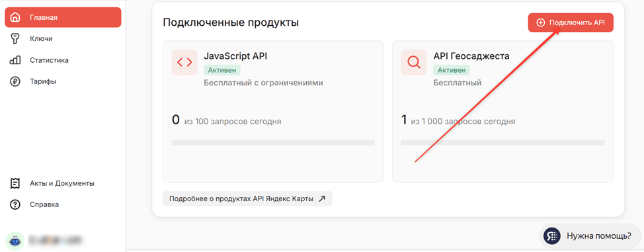The image size is (644, 252).
Task: Open Подробнее о продуктах API Яндекс Карты
Action: click(x=247, y=198)
